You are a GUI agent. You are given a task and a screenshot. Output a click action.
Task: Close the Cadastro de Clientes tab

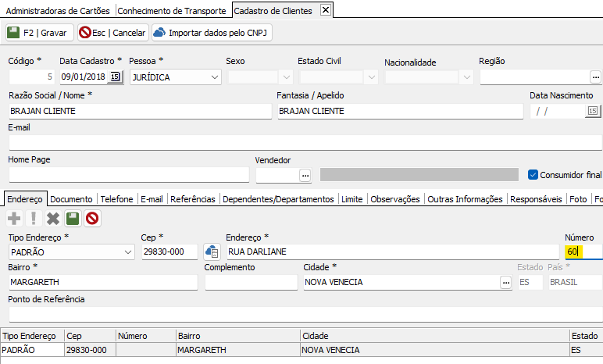coord(326,10)
